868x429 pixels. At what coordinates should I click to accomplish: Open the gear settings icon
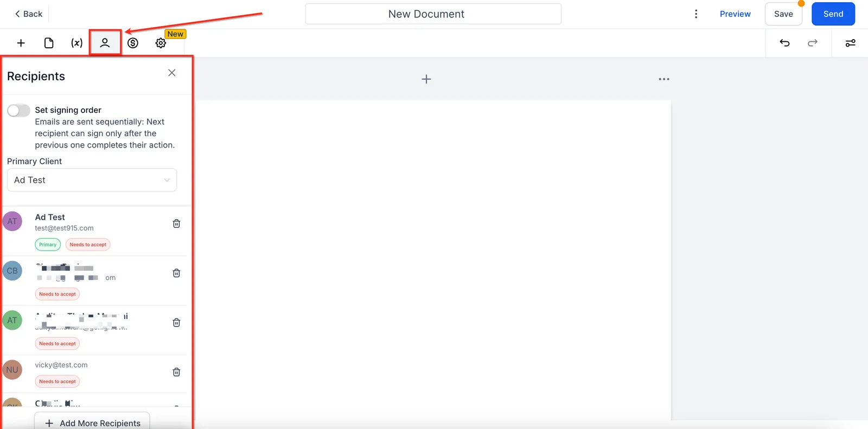point(161,43)
